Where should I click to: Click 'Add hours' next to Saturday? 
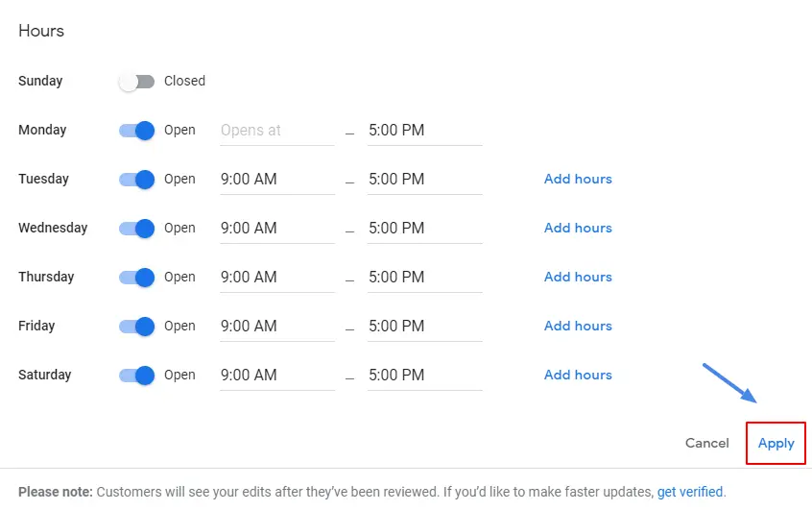[578, 376]
